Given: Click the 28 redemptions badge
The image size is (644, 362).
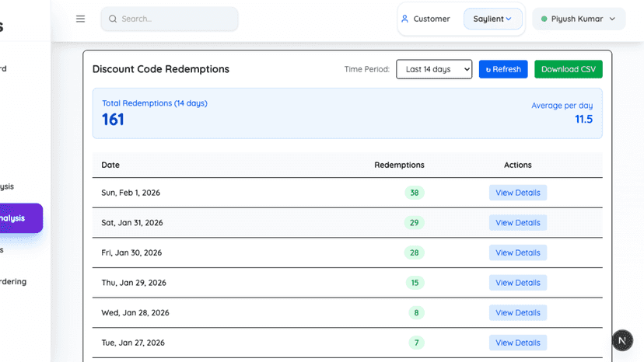Looking at the screenshot, I should click(x=415, y=252).
